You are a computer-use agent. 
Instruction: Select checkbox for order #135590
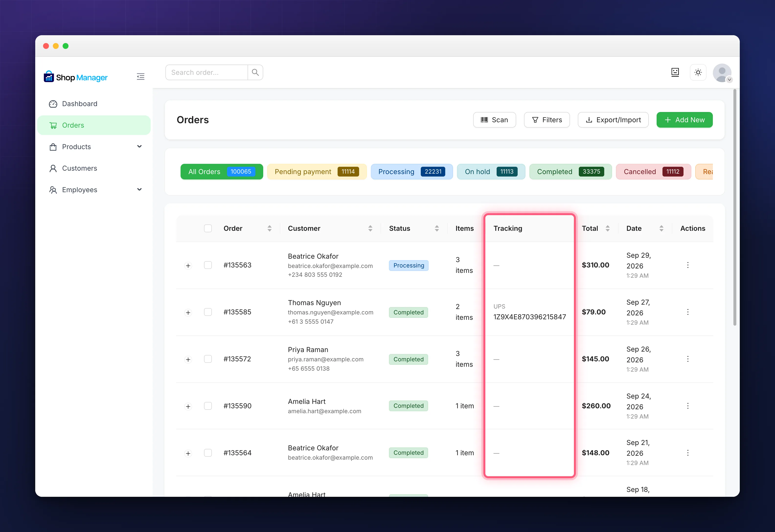(x=208, y=406)
